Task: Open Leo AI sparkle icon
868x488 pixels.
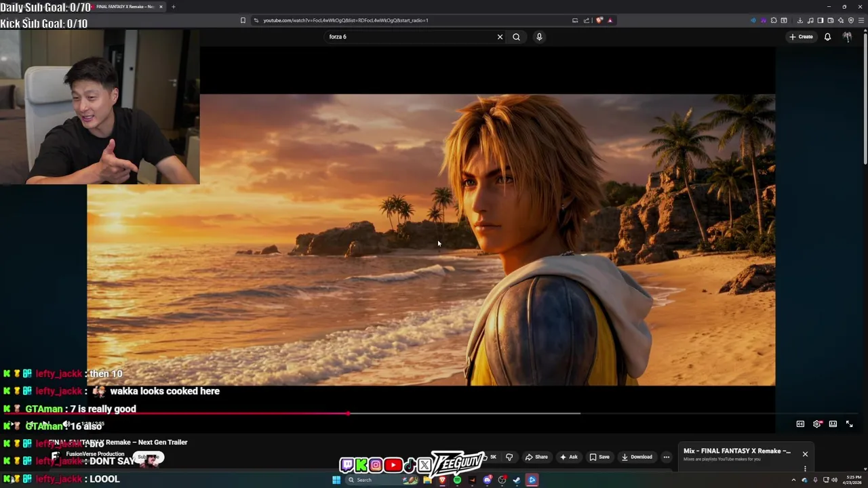Action: click(x=841, y=20)
